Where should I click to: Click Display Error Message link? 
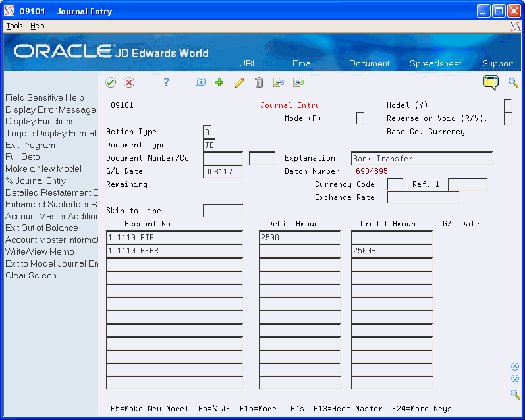click(x=51, y=109)
